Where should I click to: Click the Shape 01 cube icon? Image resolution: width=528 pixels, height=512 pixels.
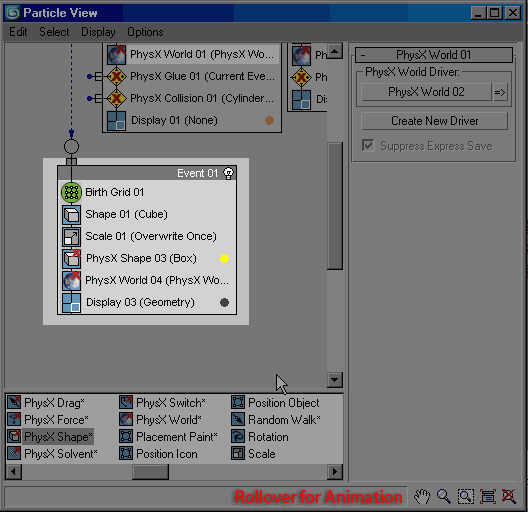pyautogui.click(x=71, y=215)
